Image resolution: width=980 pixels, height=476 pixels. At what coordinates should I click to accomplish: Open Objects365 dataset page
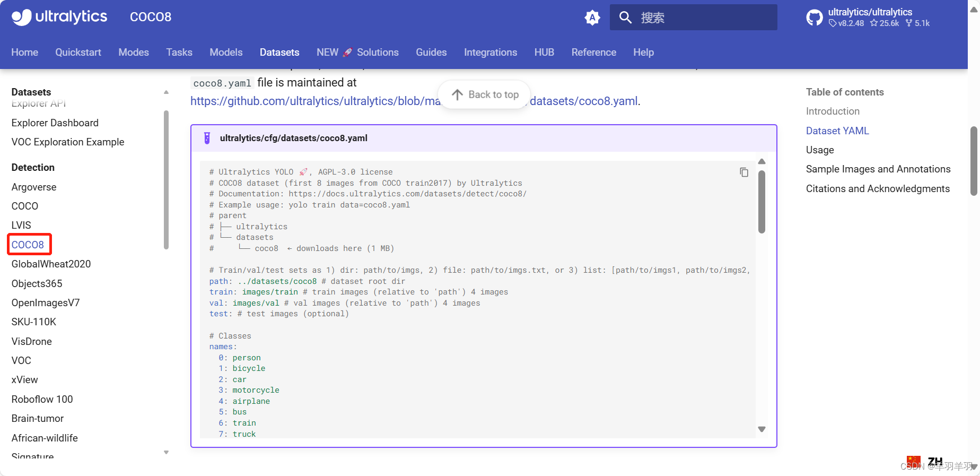point(37,284)
